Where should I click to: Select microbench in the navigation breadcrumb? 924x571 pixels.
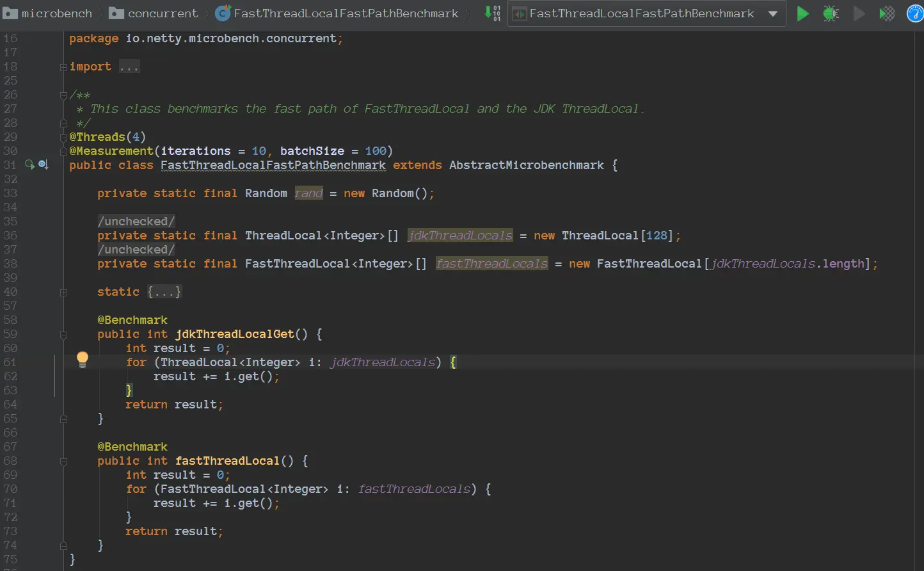[x=57, y=13]
